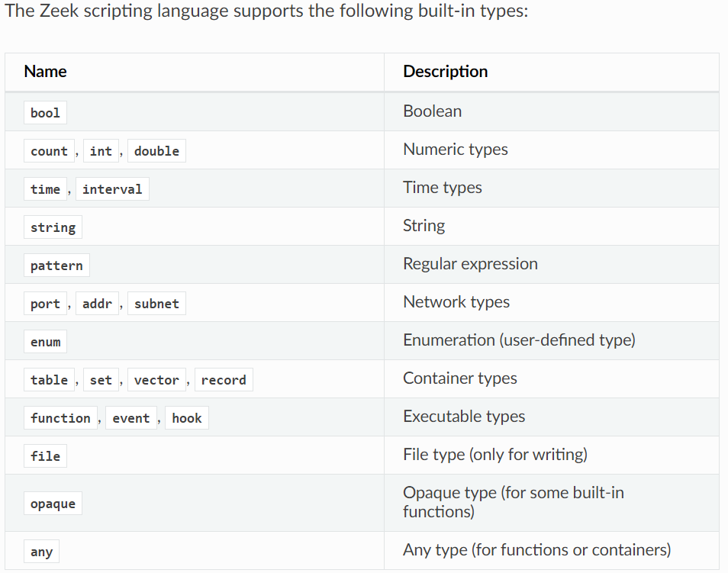This screenshot has height=573, width=728.
Task: Open the record type reference
Action: coord(224,380)
